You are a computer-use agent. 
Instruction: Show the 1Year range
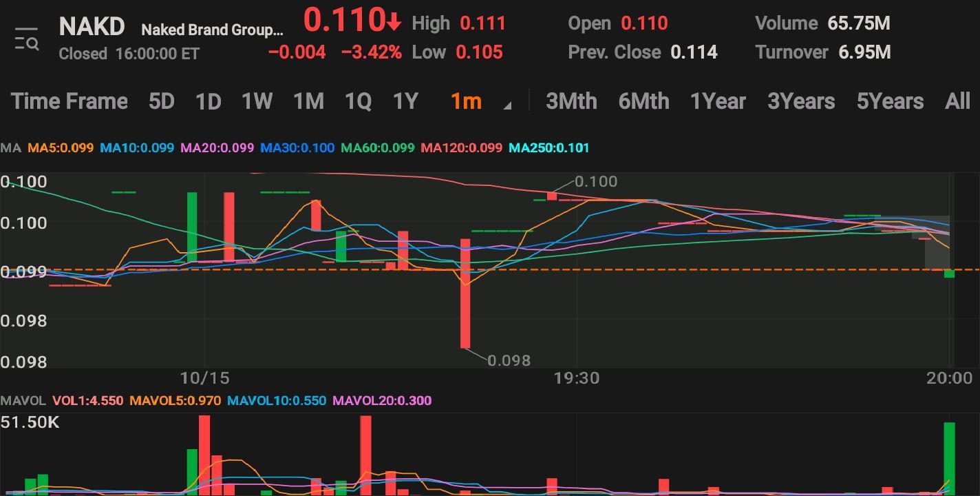[718, 102]
